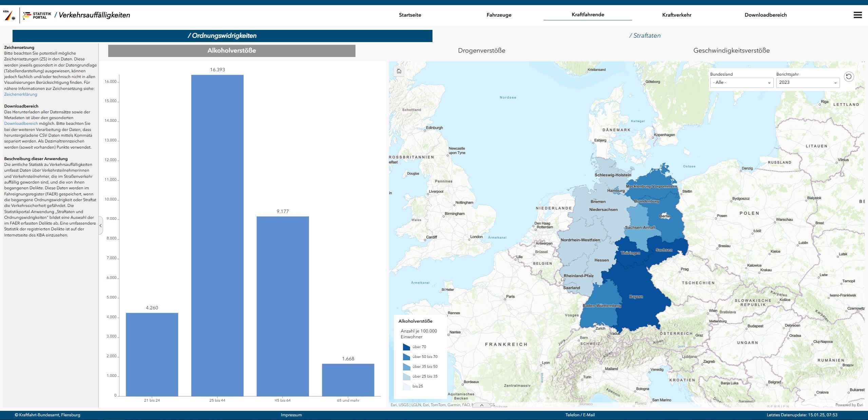The image size is (868, 420).
Task: Select the Drogenverstöße tab
Action: [481, 51]
